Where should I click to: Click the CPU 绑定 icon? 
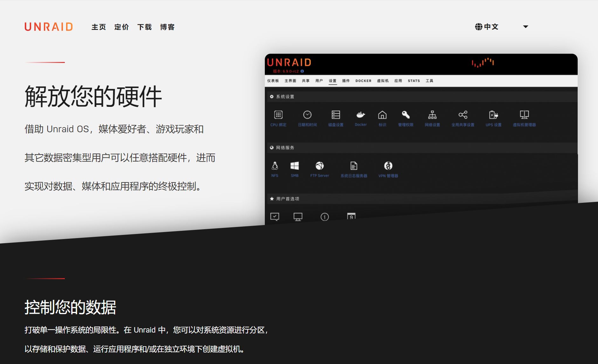[x=278, y=115]
